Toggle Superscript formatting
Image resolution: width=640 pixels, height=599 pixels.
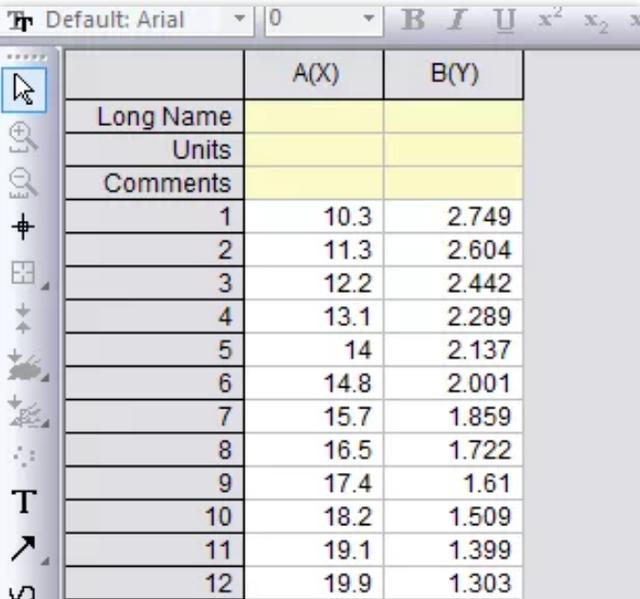pyautogui.click(x=550, y=18)
